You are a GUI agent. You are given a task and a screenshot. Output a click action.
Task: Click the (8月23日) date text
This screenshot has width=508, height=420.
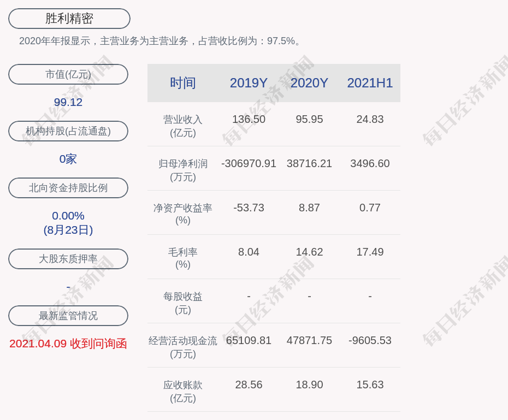(x=68, y=230)
